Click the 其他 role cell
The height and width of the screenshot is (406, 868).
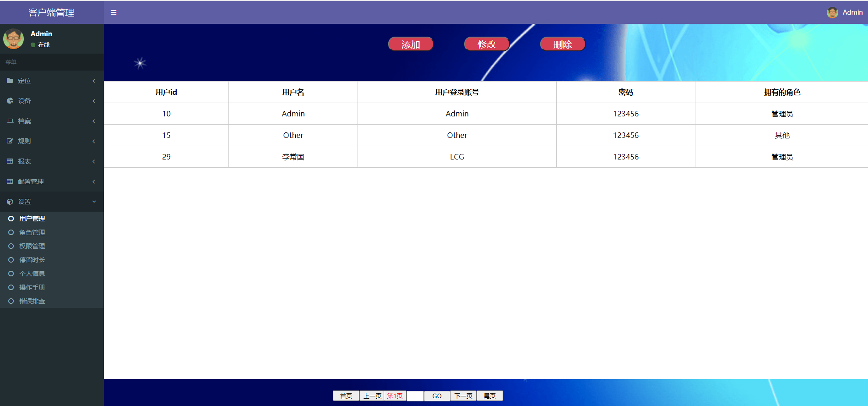tap(782, 135)
